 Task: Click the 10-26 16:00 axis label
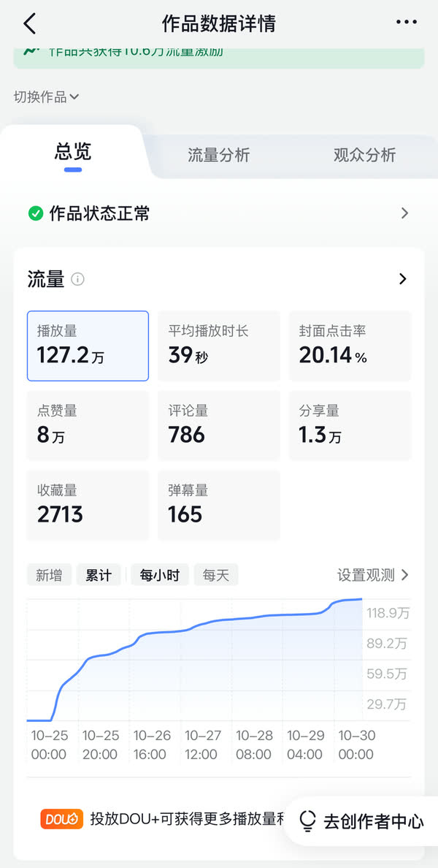(152, 745)
